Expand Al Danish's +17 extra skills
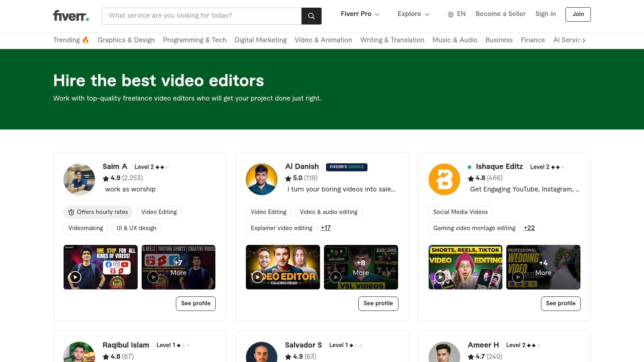 [326, 228]
